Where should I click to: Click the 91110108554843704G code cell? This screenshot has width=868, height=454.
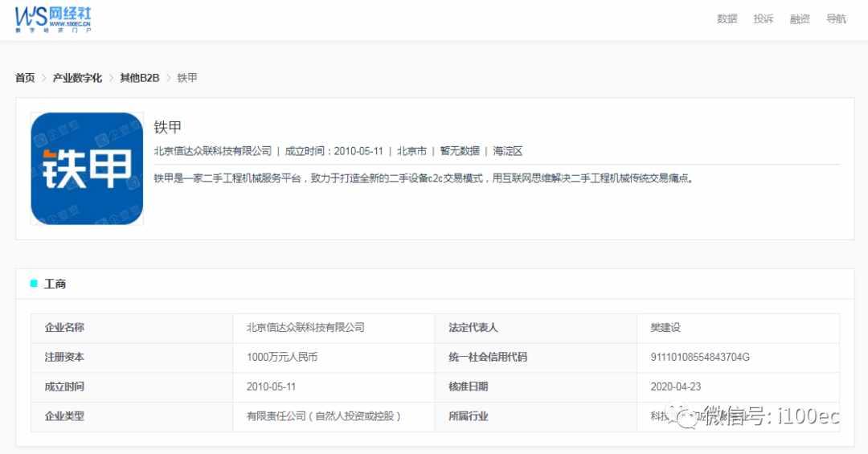738,358
